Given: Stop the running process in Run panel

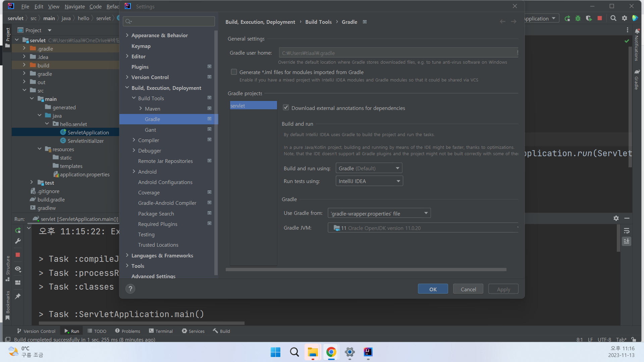Looking at the screenshot, I should [18, 255].
